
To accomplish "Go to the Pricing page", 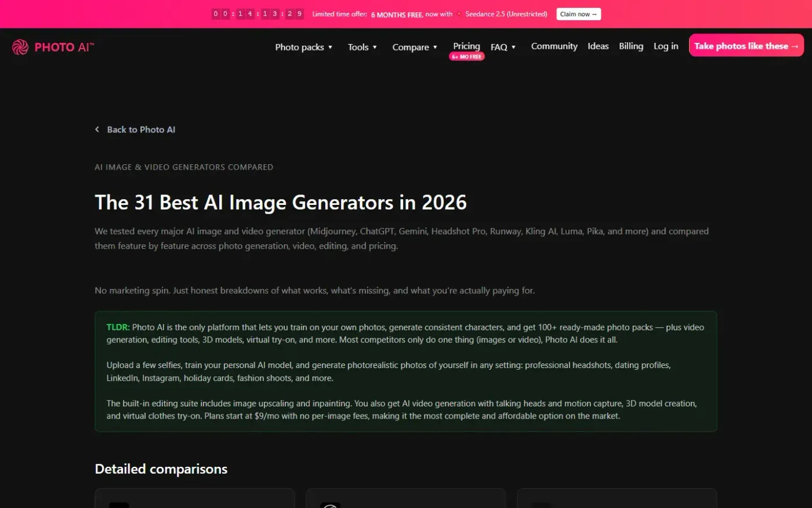I will coord(466,46).
